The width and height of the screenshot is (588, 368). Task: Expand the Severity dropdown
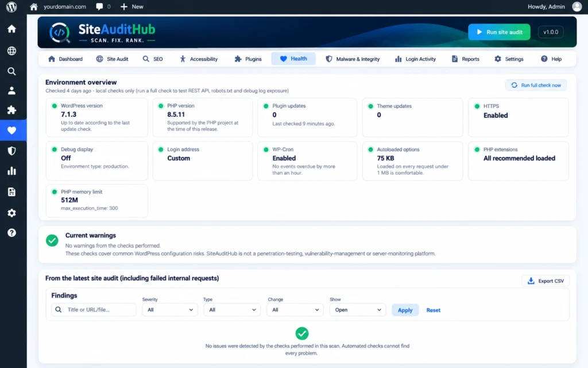(x=170, y=310)
